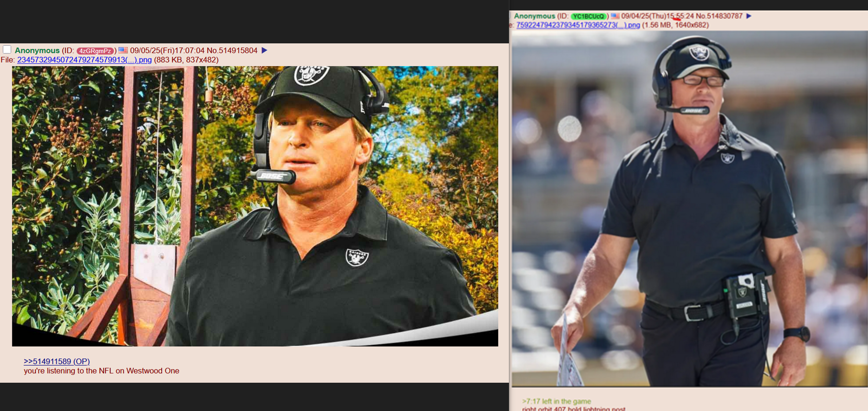
Task: Expand the sideline coach walking image
Action: (x=689, y=209)
